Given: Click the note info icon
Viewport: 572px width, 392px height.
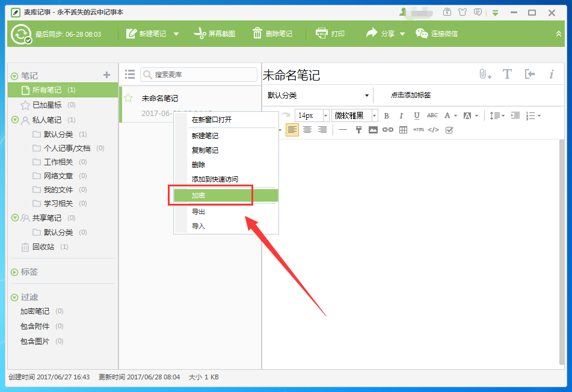Looking at the screenshot, I should point(552,74).
